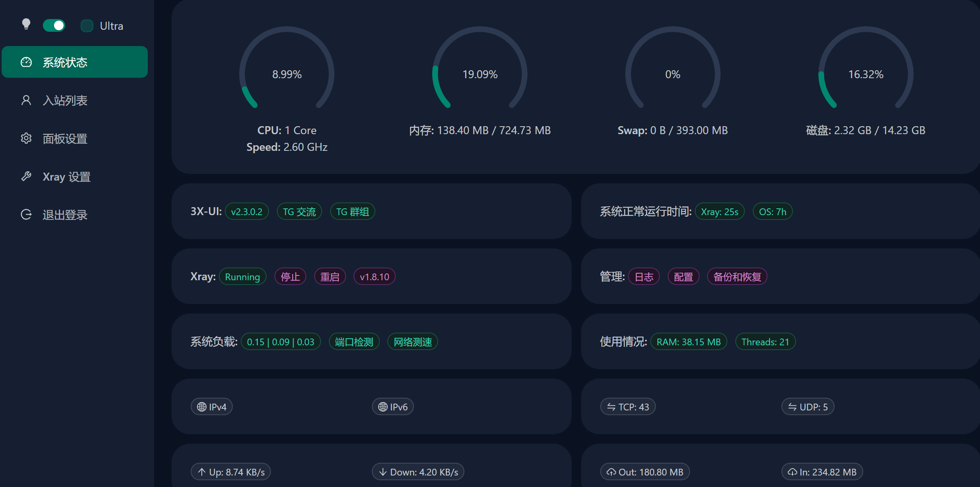The height and width of the screenshot is (487, 980).
Task: Click the 端口检测 tag
Action: 354,342
